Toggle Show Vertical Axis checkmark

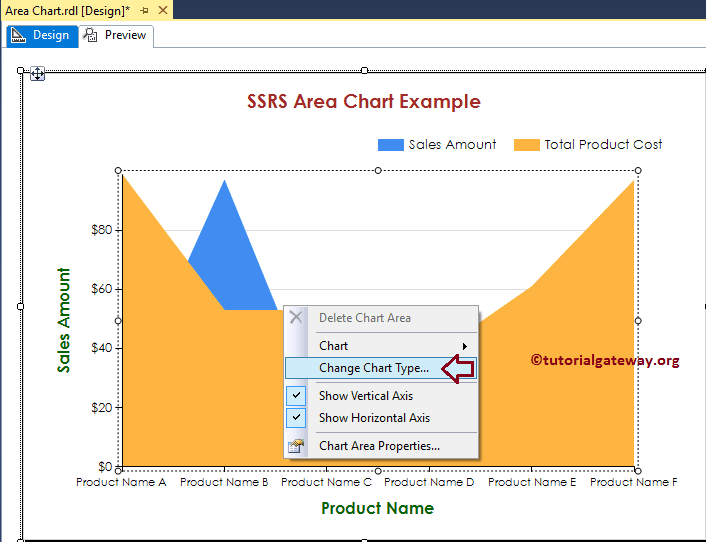296,396
